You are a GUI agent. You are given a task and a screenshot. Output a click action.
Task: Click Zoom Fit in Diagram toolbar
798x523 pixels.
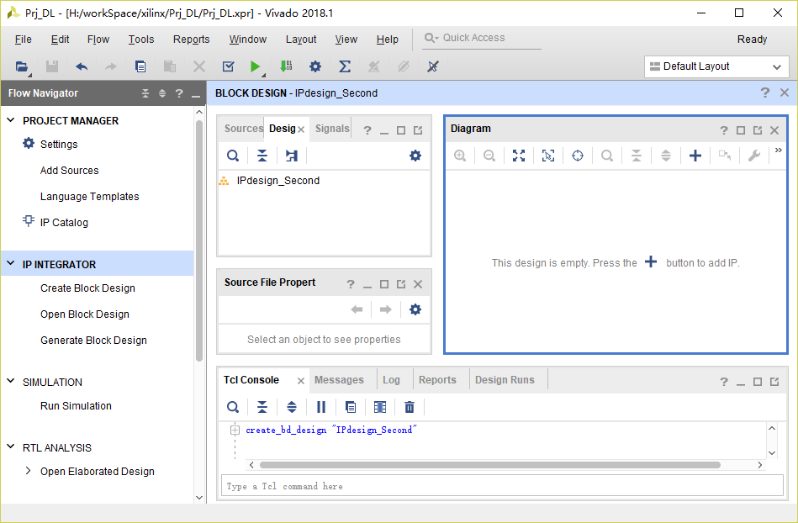[x=519, y=156]
